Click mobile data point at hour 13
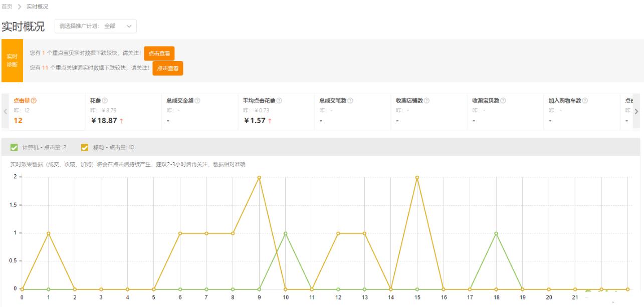644x307 pixels. click(x=364, y=233)
